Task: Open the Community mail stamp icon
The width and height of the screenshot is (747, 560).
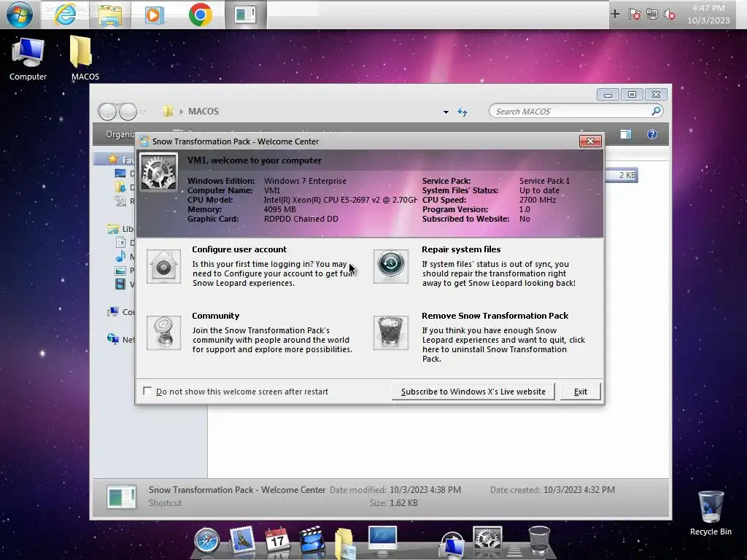Action: click(163, 332)
